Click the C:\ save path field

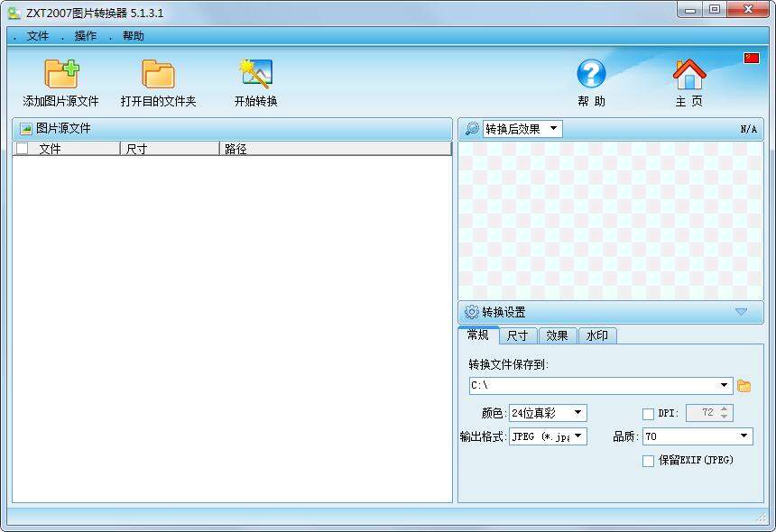coord(596,385)
